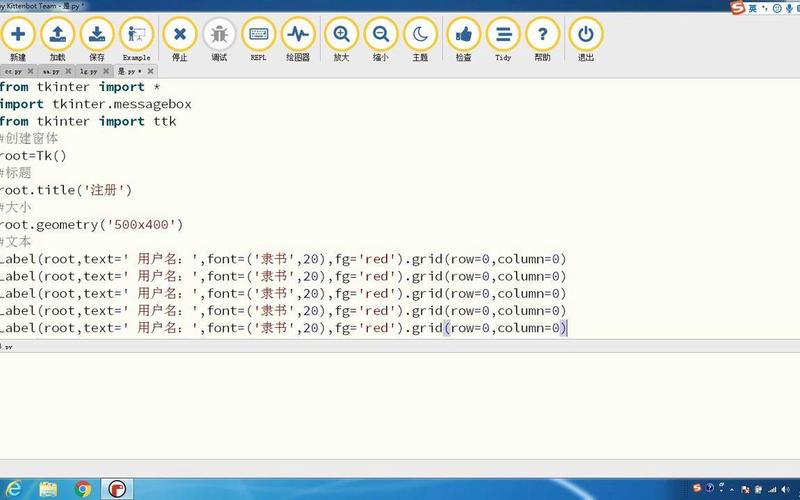Open File Explorer folder on taskbar
Viewport: 800px width, 500px height.
point(48,489)
